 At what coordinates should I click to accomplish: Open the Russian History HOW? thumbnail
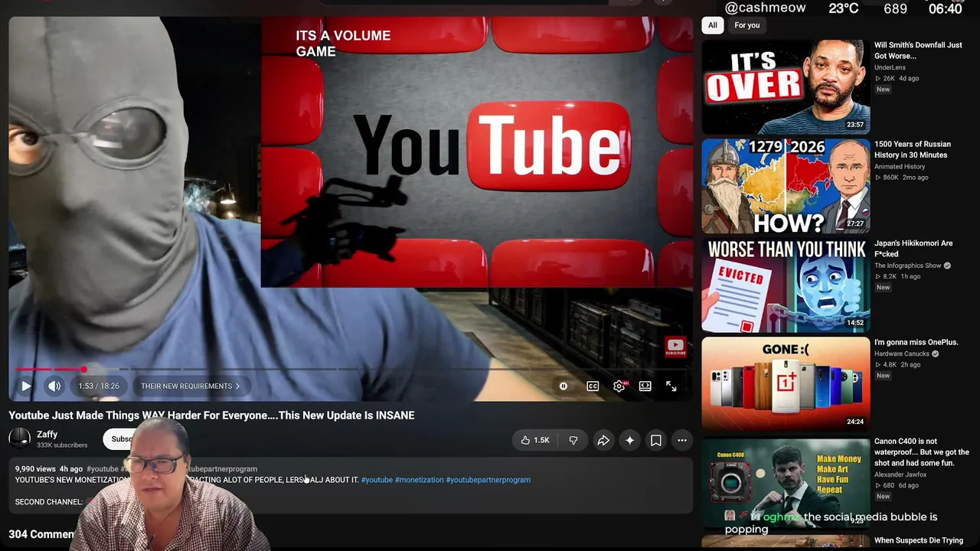click(786, 186)
